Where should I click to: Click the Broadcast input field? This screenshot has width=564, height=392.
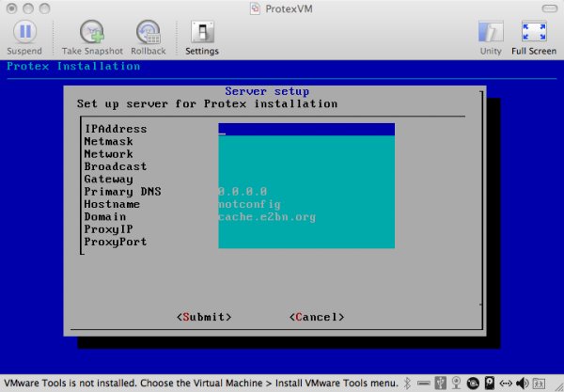point(306,167)
